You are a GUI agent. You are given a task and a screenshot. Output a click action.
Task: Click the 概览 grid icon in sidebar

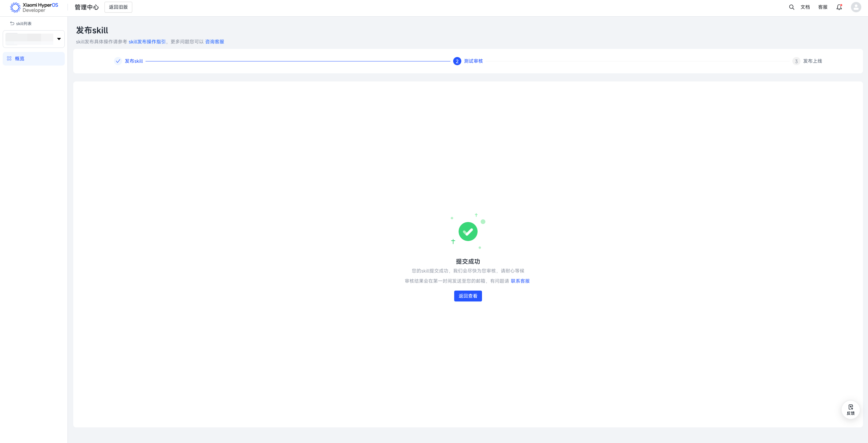tap(9, 58)
